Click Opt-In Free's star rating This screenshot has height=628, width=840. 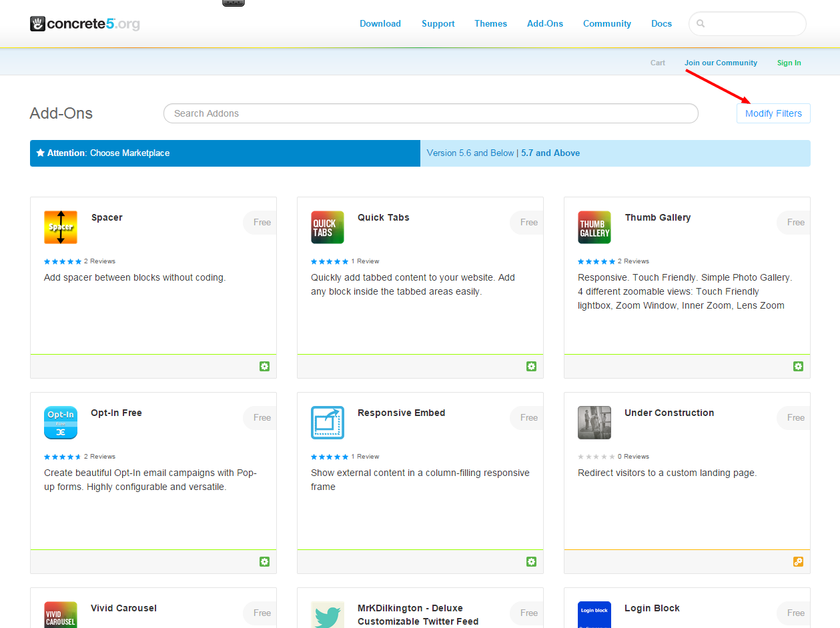coord(63,457)
